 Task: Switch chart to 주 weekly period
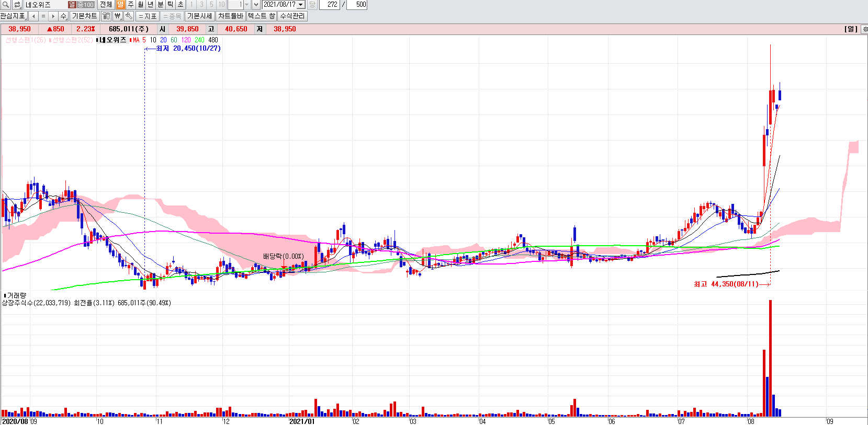(131, 5)
